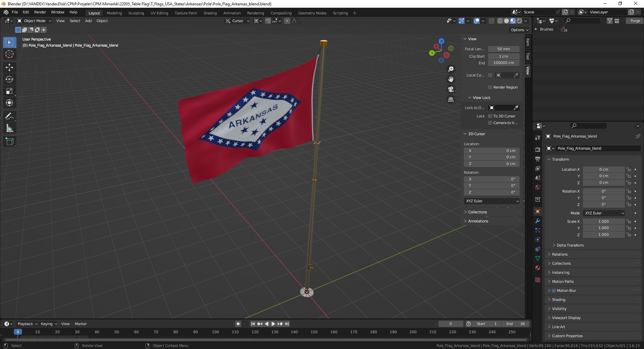Open the Material properties tab icon
This screenshot has width=644, height=349.
pos(538,268)
